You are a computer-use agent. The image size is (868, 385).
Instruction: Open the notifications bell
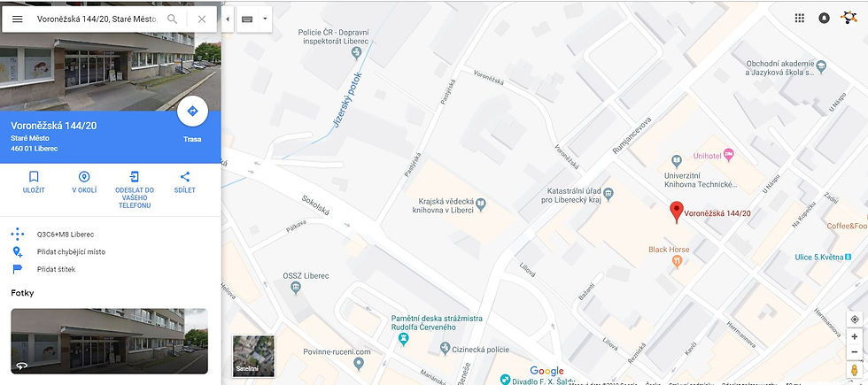[825, 19]
